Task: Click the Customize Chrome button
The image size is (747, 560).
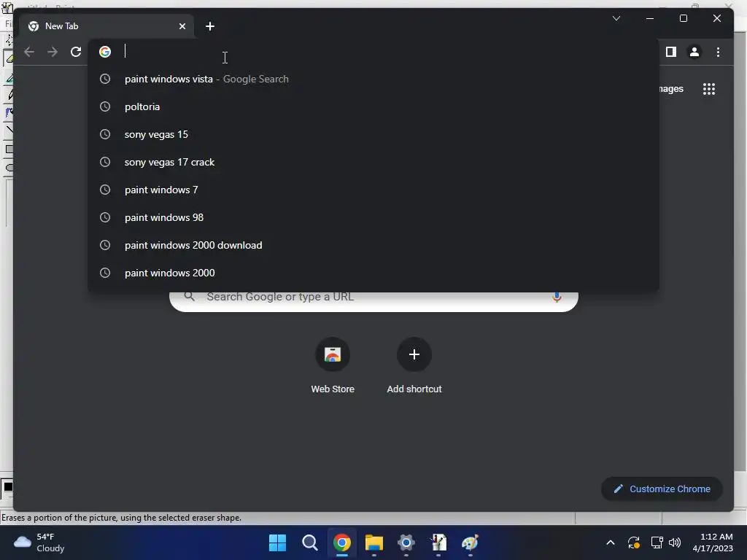Action: [x=662, y=489]
